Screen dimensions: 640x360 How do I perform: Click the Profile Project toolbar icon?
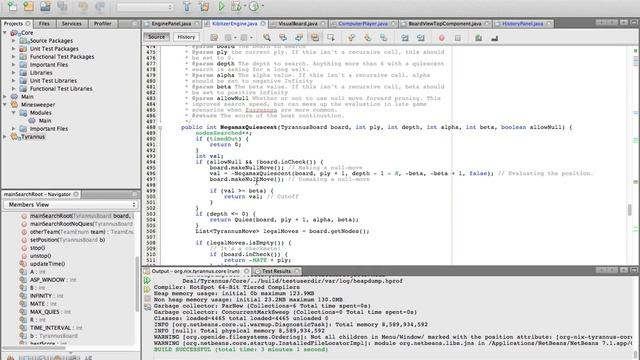pos(253,6)
